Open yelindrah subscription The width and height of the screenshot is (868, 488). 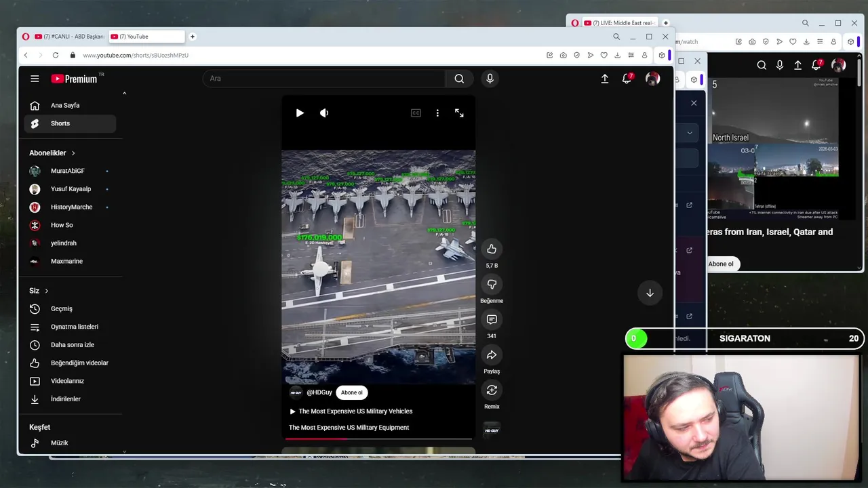[71, 243]
